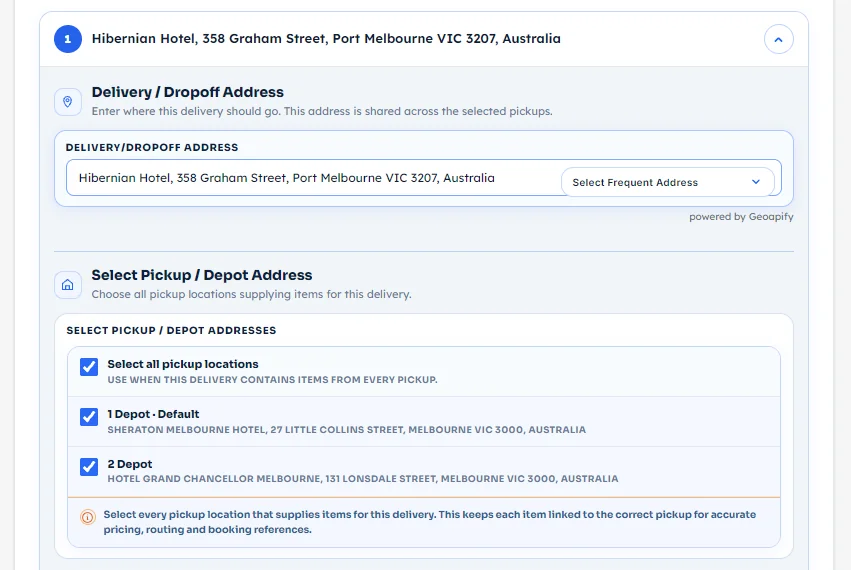This screenshot has height=570, width=851.
Task: Click 'Enter where this delivery should go' subtitle
Action: pos(322,111)
